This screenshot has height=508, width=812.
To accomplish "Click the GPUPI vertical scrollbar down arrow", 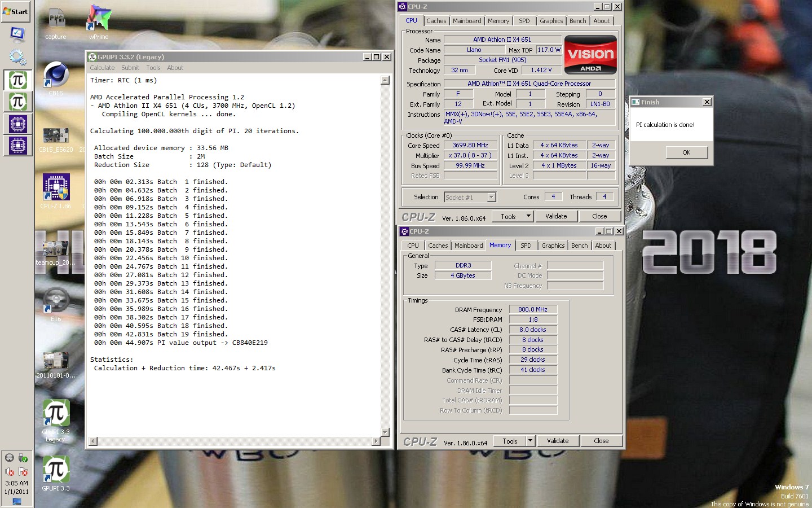I will coord(385,432).
